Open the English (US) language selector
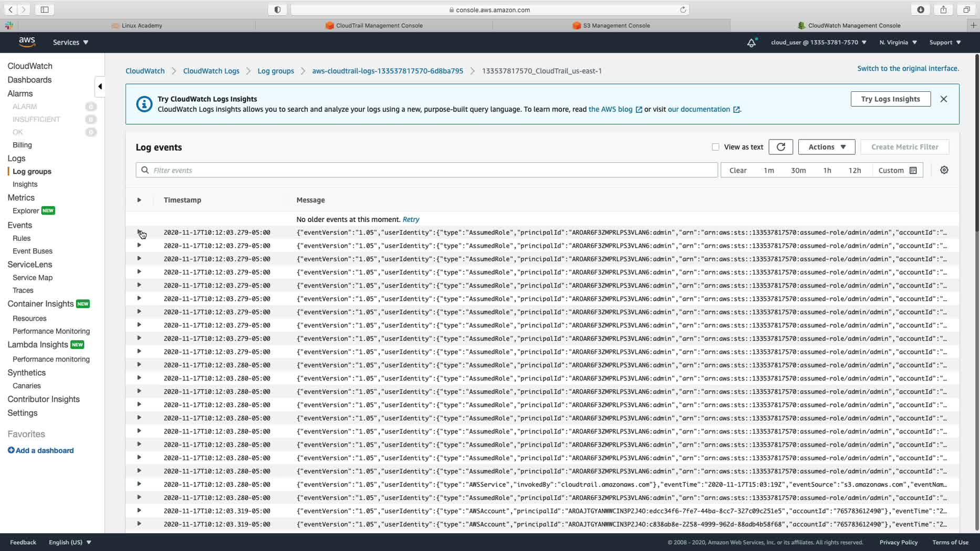 point(70,542)
